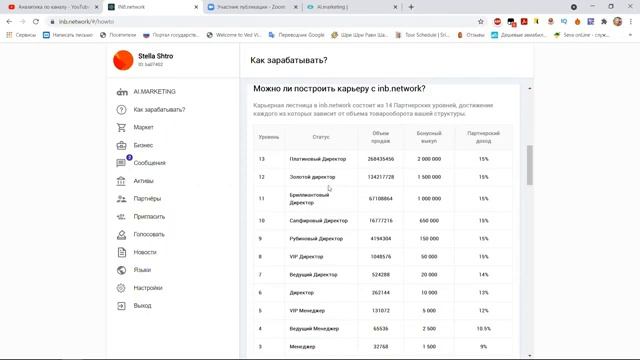Click the question mark icon for Как зарабатывать
This screenshot has width=640, height=360.
tap(121, 109)
